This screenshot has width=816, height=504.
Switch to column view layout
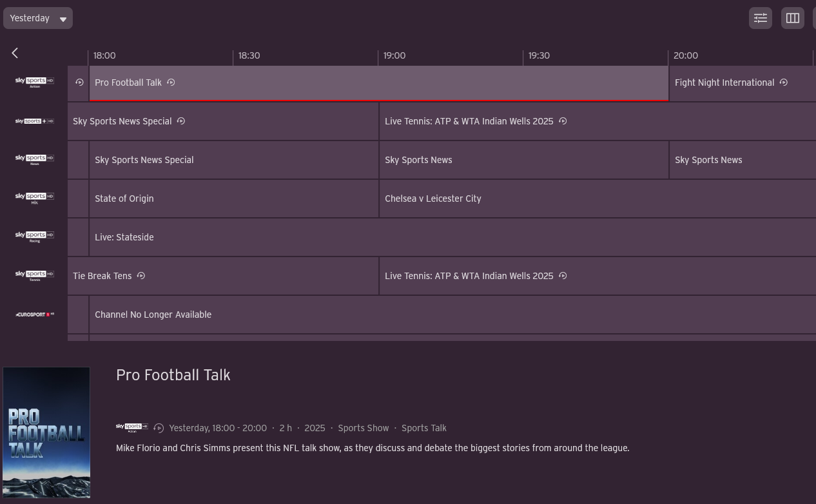pyautogui.click(x=792, y=18)
